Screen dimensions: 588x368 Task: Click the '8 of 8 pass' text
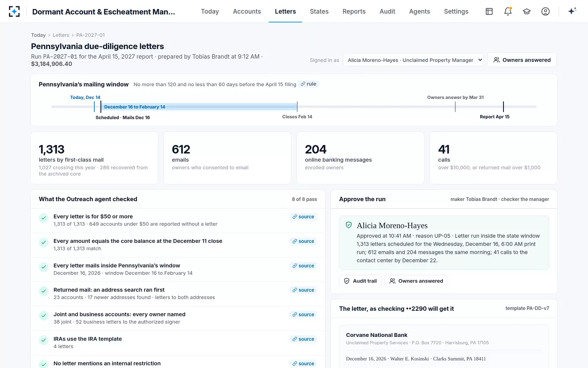point(304,199)
